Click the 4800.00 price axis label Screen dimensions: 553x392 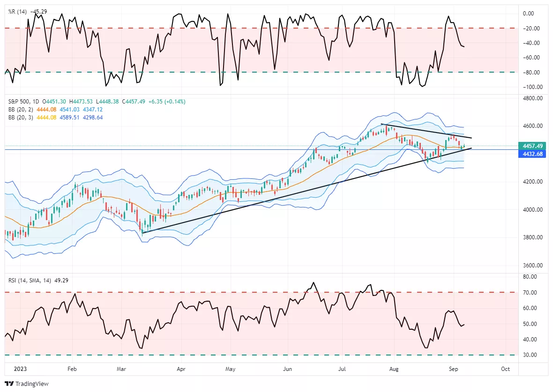click(x=532, y=98)
